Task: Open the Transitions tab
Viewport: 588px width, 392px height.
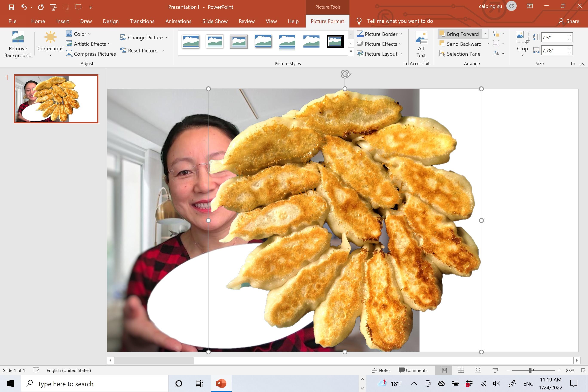Action: point(142,21)
